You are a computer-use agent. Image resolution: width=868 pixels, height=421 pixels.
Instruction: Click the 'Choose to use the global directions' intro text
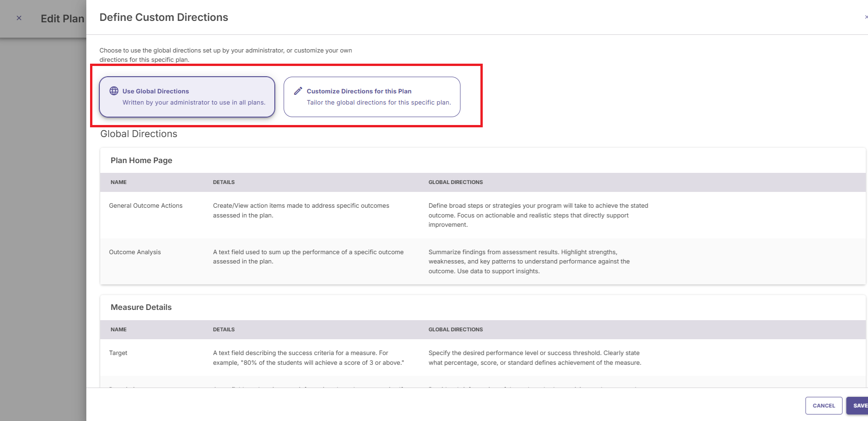point(226,55)
